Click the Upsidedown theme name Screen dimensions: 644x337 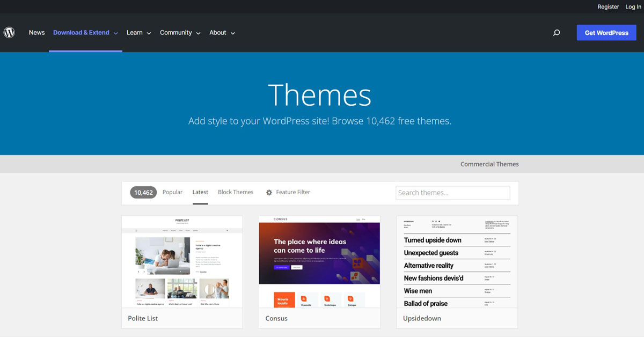click(422, 318)
